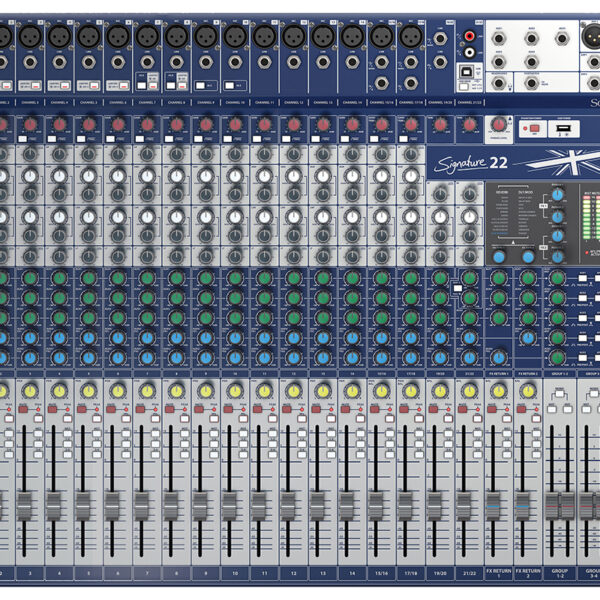This screenshot has height=600, width=600.
Task: Click the white button at the top of the Group 1-2 strip
Action: point(559,394)
